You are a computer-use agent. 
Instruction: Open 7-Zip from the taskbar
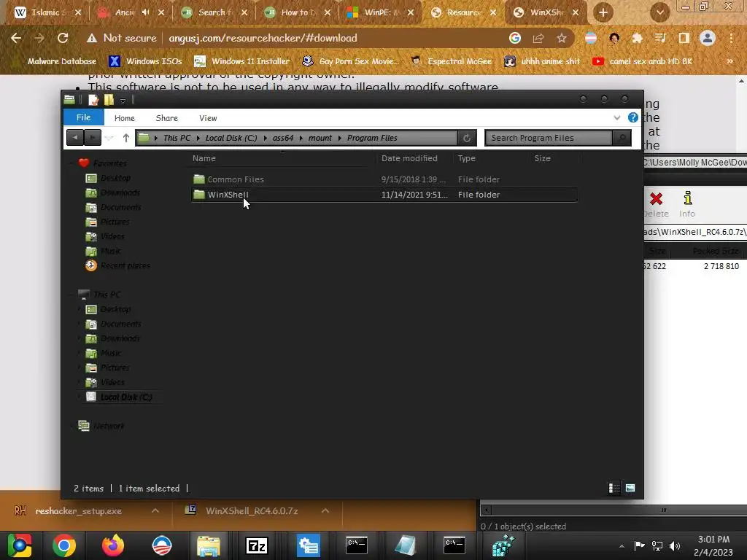tap(257, 545)
